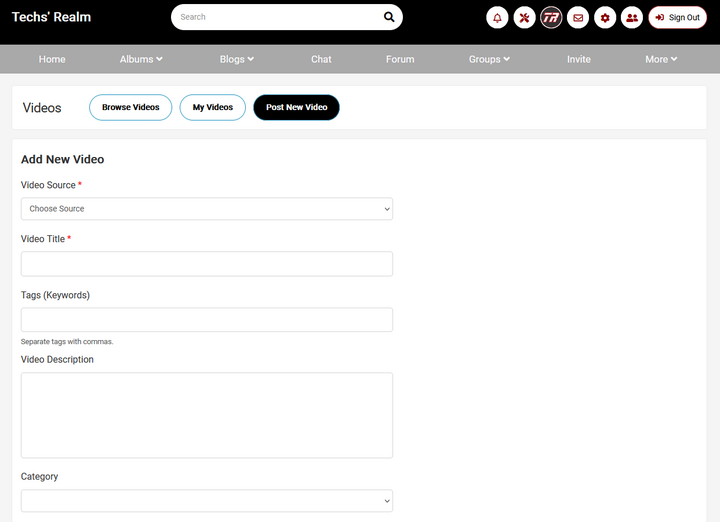Open the settings gear icon
720x522 pixels.
tap(605, 18)
